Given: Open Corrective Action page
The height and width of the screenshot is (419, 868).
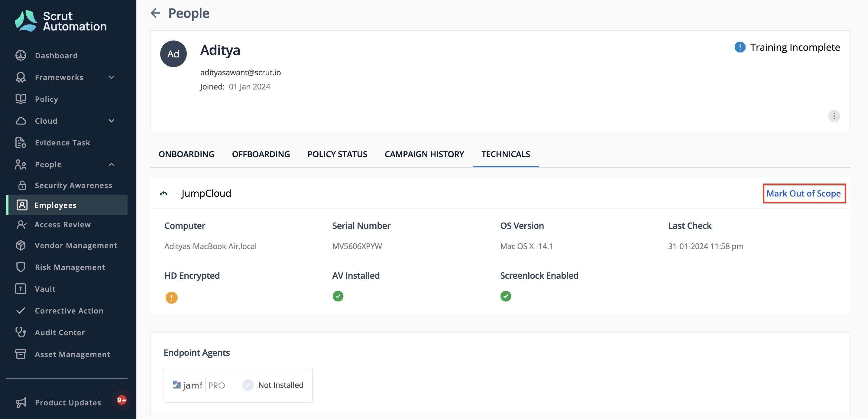Looking at the screenshot, I should 69,310.
